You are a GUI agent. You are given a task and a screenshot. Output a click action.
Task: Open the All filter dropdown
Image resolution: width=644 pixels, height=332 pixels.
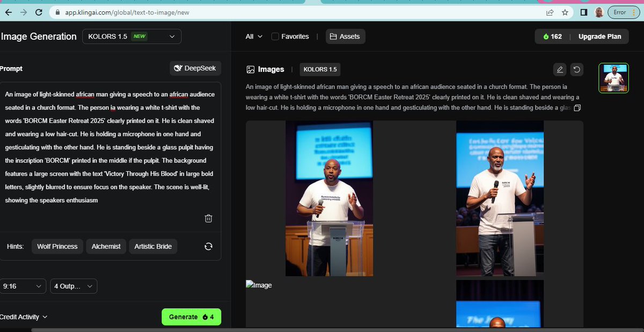(x=254, y=36)
